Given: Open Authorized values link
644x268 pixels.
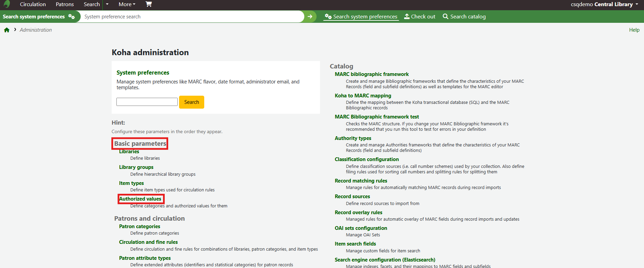Looking at the screenshot, I should (x=140, y=199).
